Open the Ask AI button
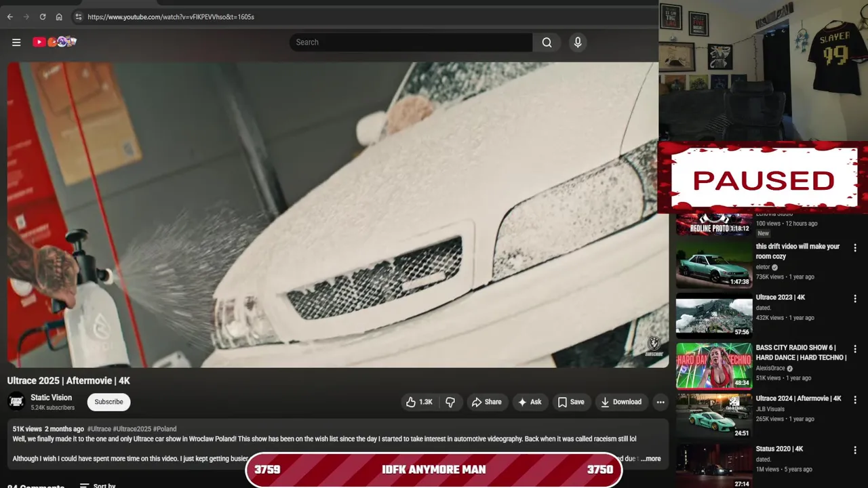 [530, 402]
